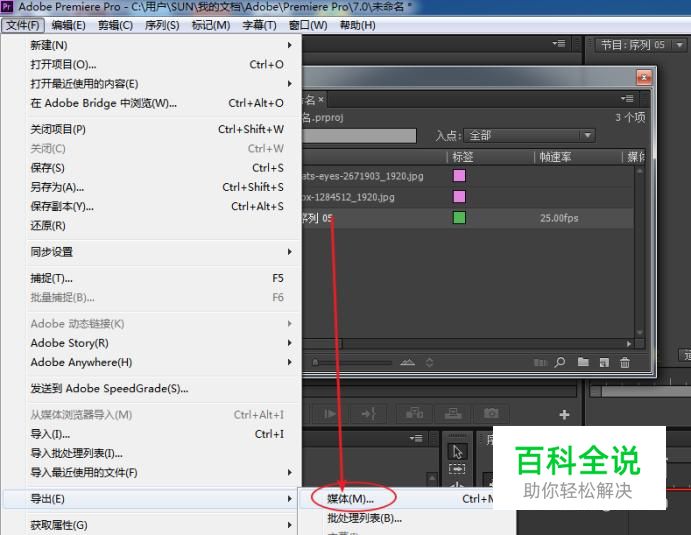Click the 标签 column header
Viewport: 691px width, 535px height.
(463, 157)
